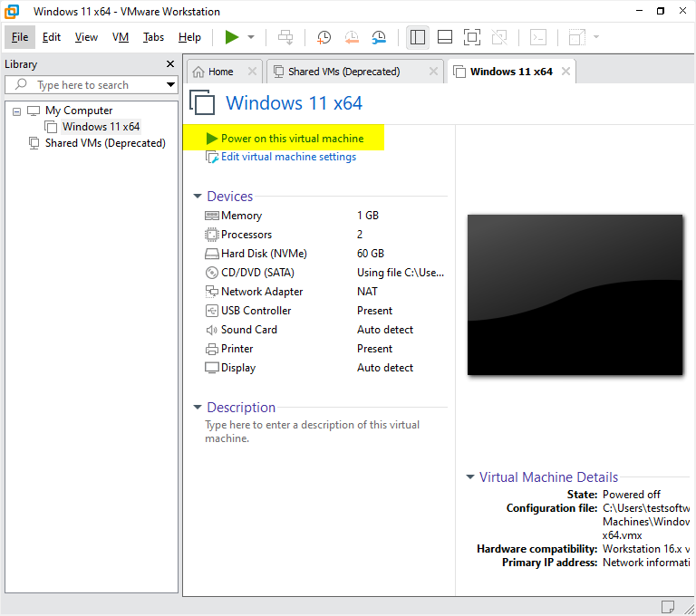Maximize the VMware Workstation window
The image size is (696, 616).
661,11
